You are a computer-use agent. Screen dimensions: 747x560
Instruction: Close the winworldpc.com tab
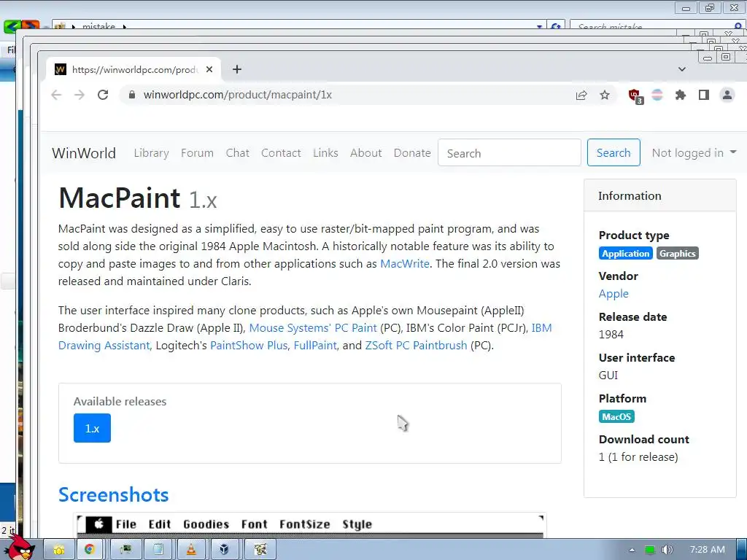point(209,69)
